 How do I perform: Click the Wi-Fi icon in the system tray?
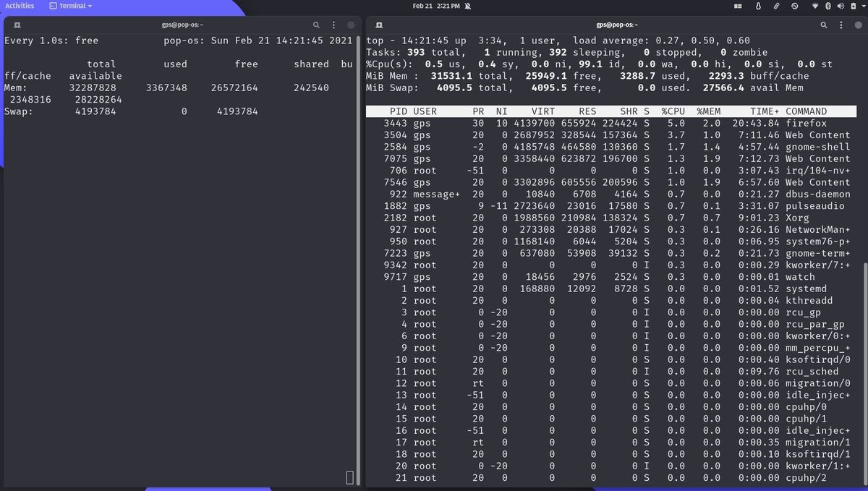pos(816,6)
